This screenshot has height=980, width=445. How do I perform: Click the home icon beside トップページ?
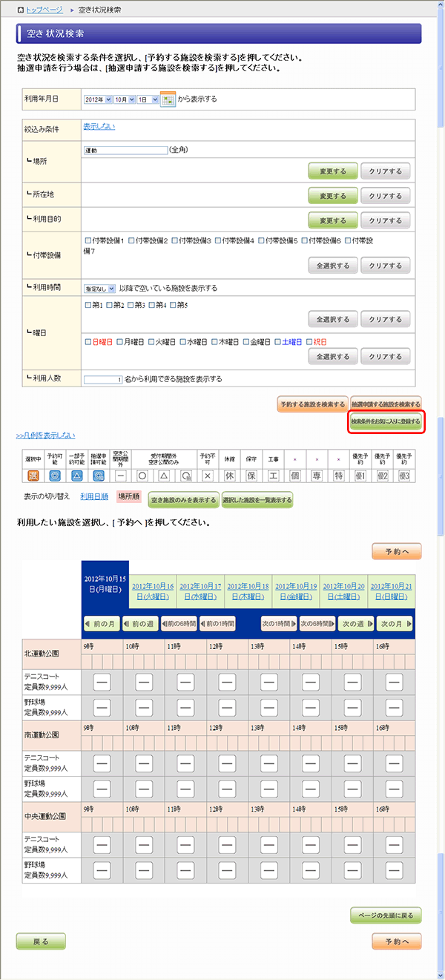[20, 10]
